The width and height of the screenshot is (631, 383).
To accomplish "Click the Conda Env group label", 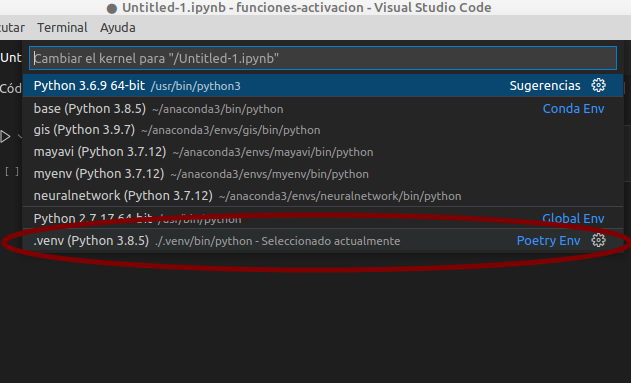I will coord(573,109).
